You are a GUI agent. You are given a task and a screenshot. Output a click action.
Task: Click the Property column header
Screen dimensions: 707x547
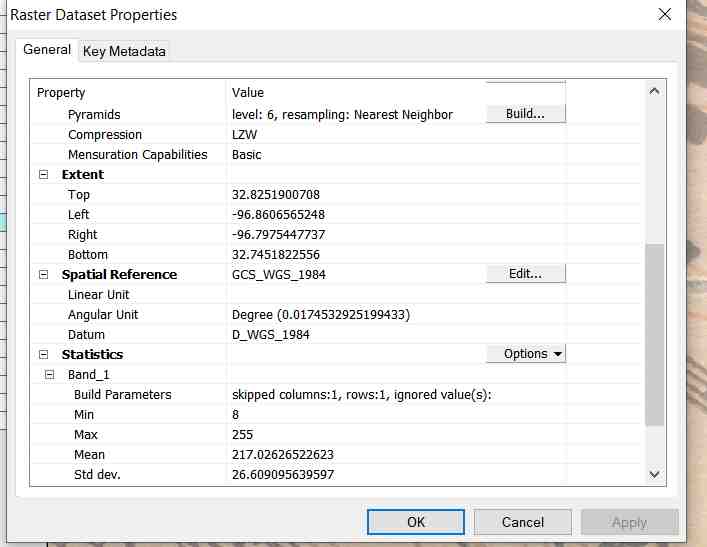point(62,93)
